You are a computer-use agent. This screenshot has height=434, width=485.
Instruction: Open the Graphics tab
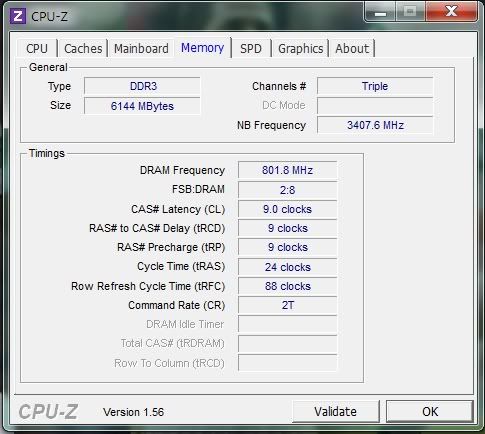click(x=300, y=49)
